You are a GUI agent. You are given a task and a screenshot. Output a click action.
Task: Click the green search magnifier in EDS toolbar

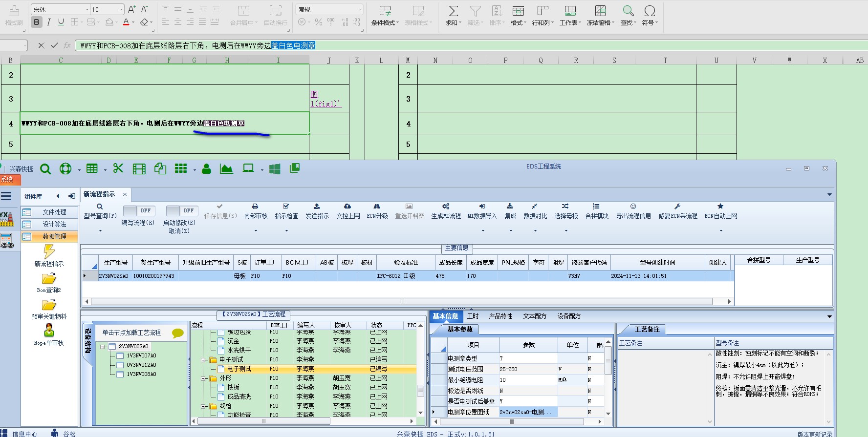tap(45, 169)
